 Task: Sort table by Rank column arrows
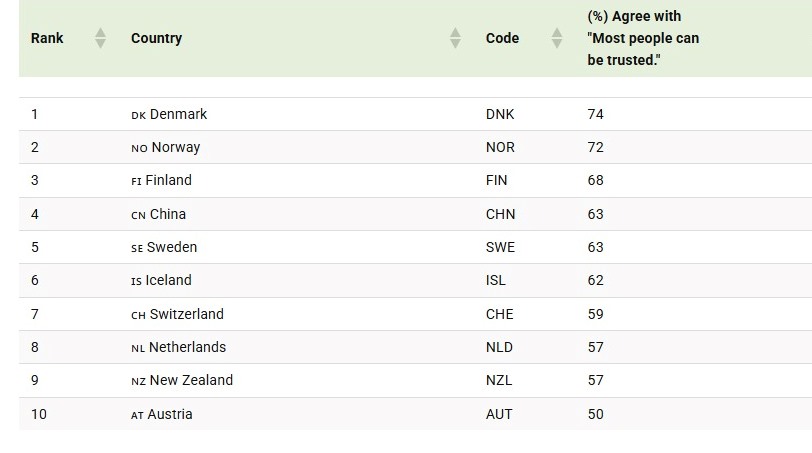pos(100,38)
